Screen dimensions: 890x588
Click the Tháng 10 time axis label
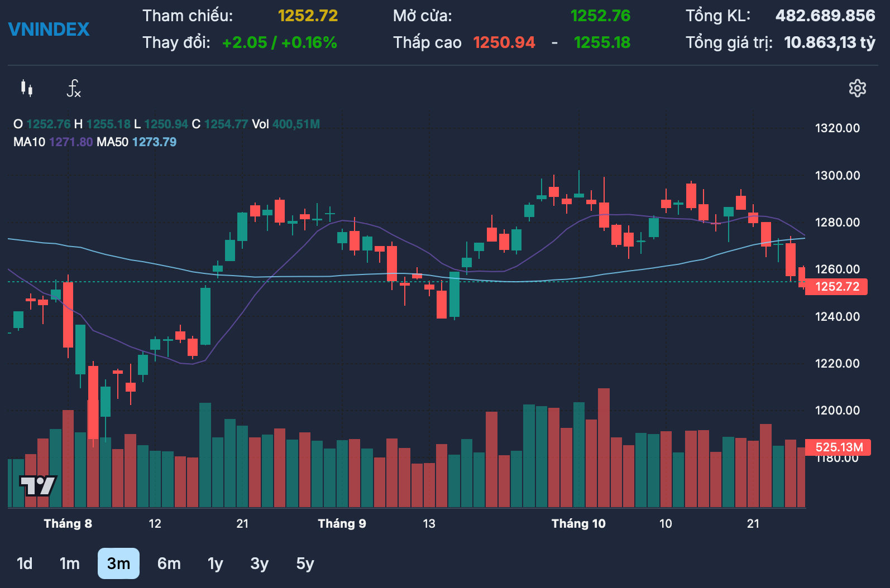(578, 523)
